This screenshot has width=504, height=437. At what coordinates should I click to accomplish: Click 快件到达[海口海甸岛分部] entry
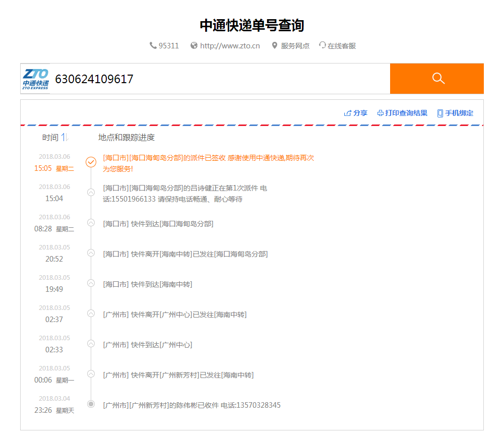[x=158, y=224]
